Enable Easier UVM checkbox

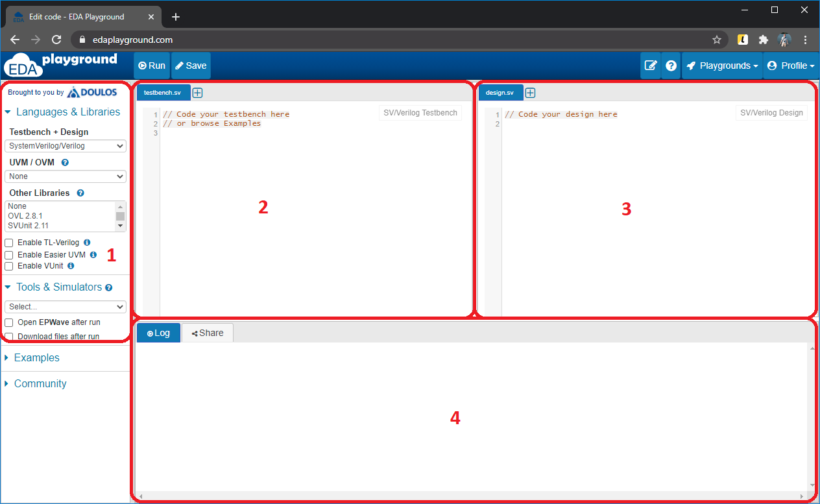(x=9, y=255)
